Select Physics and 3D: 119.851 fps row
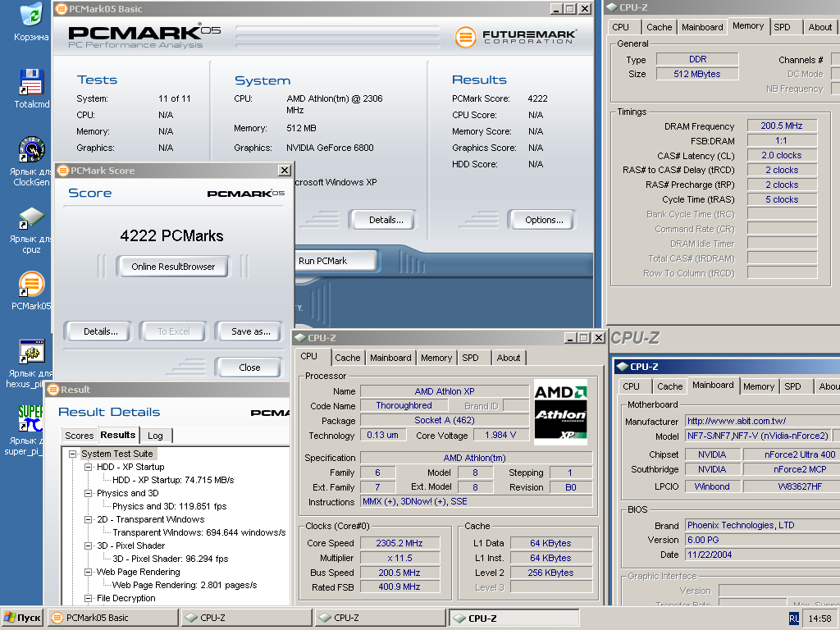This screenshot has height=630, width=840. point(169,506)
